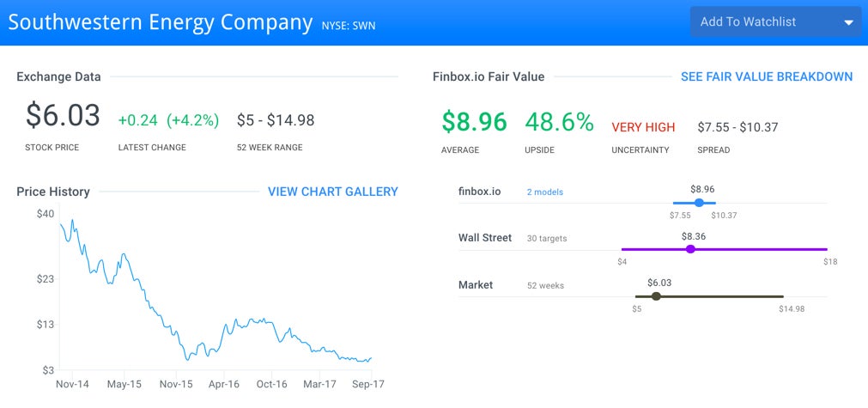
Task: Click the Wall Street row label
Action: [485, 237]
